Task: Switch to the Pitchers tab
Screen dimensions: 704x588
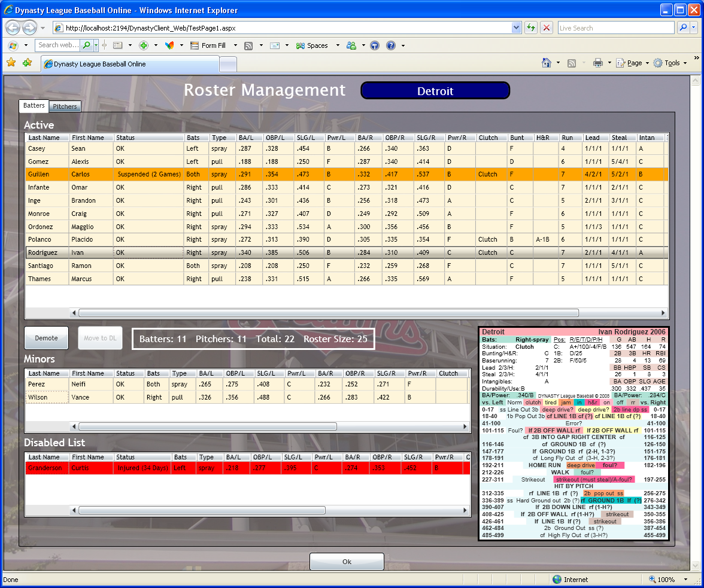Action: [x=65, y=106]
